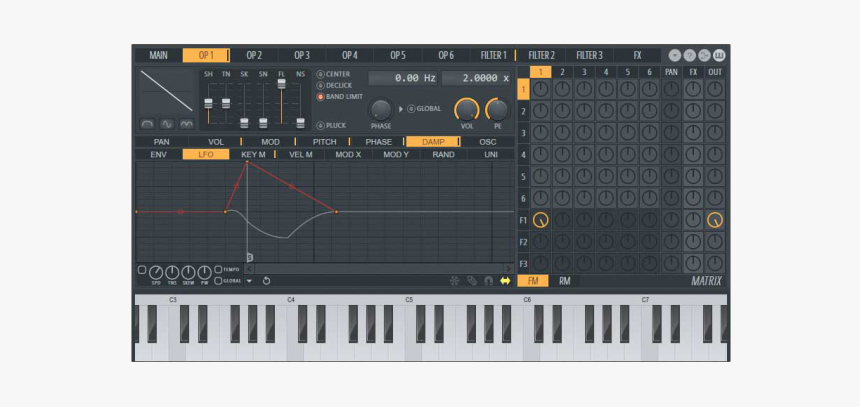Click the FM mode button in matrix

534,281
